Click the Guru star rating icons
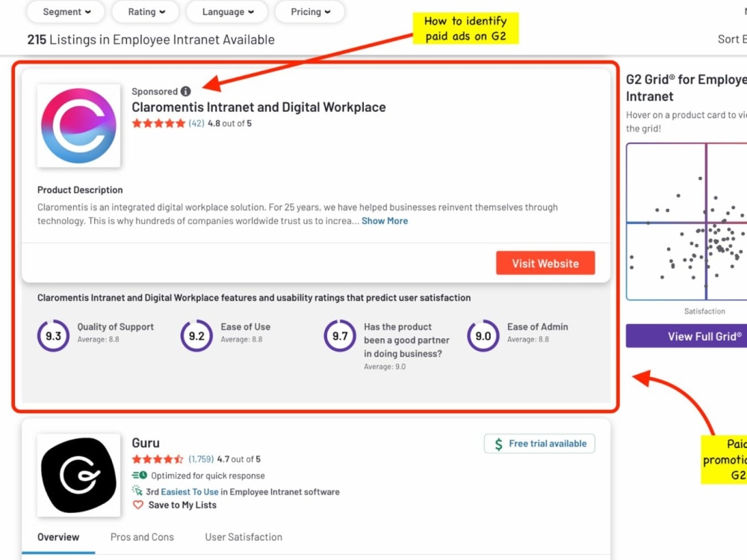 click(x=158, y=459)
